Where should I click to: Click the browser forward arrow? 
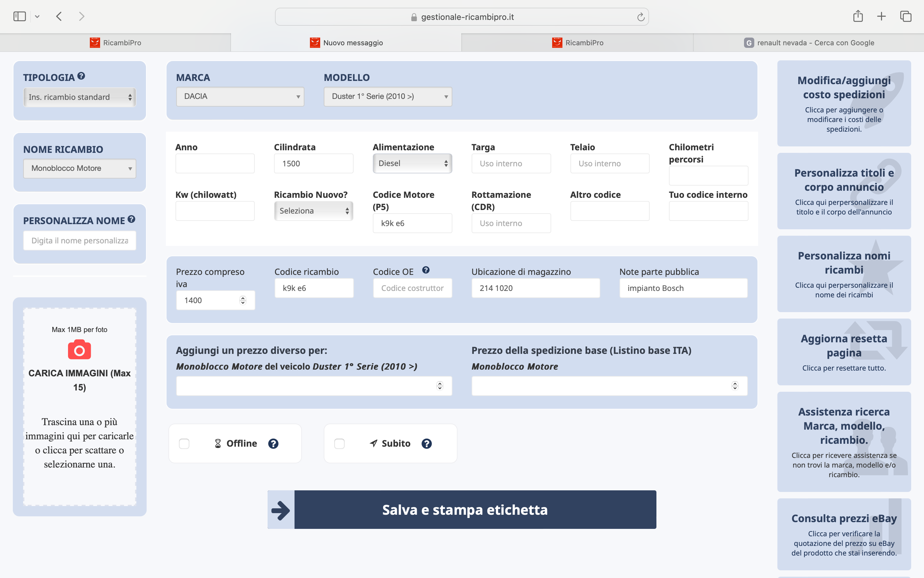(x=81, y=16)
